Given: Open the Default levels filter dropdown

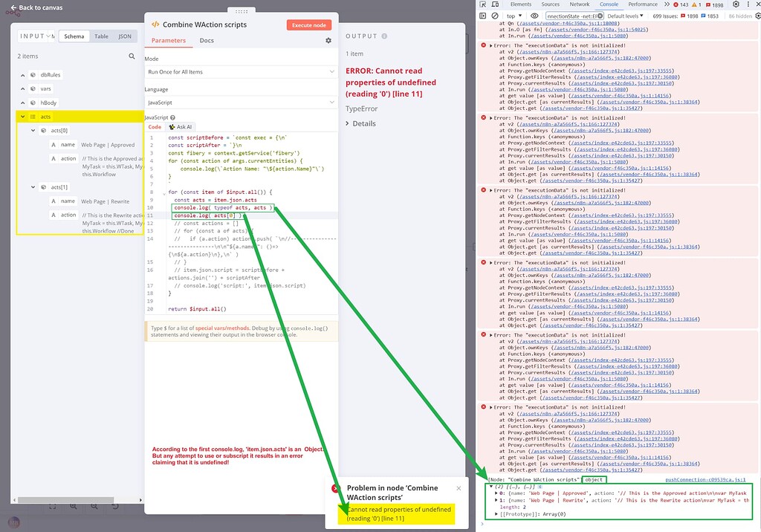Looking at the screenshot, I should [625, 16].
